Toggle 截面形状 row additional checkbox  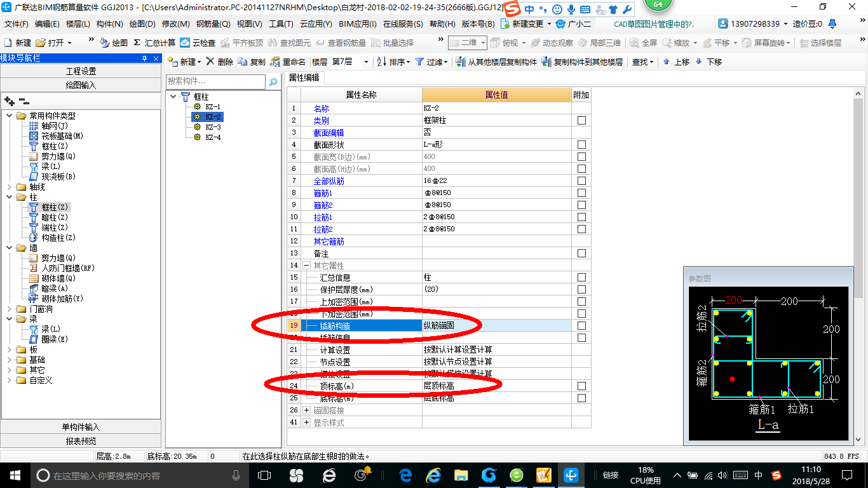pos(581,145)
